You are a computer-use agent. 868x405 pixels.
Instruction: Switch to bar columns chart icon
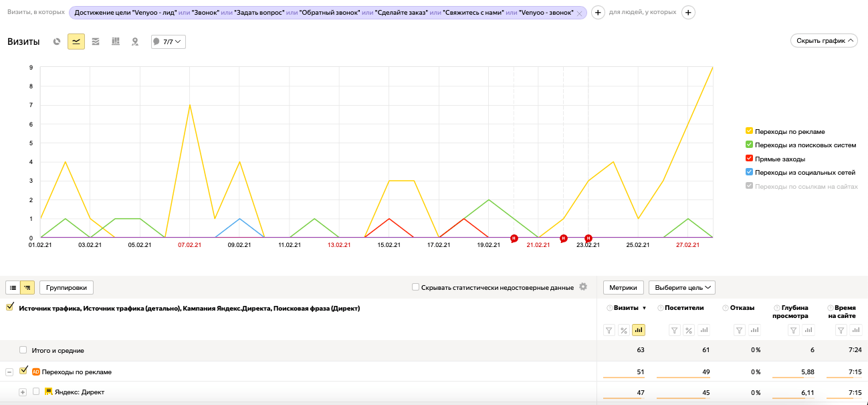pos(115,42)
